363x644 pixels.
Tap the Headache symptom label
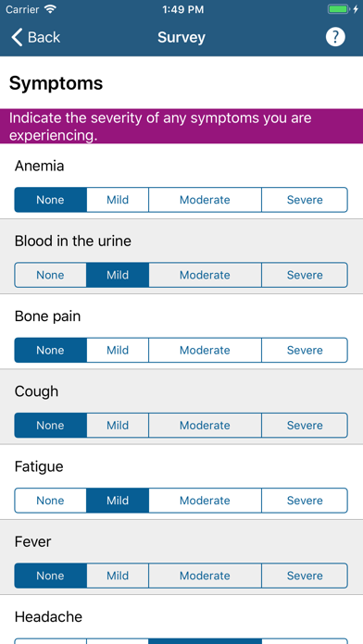[48, 617]
